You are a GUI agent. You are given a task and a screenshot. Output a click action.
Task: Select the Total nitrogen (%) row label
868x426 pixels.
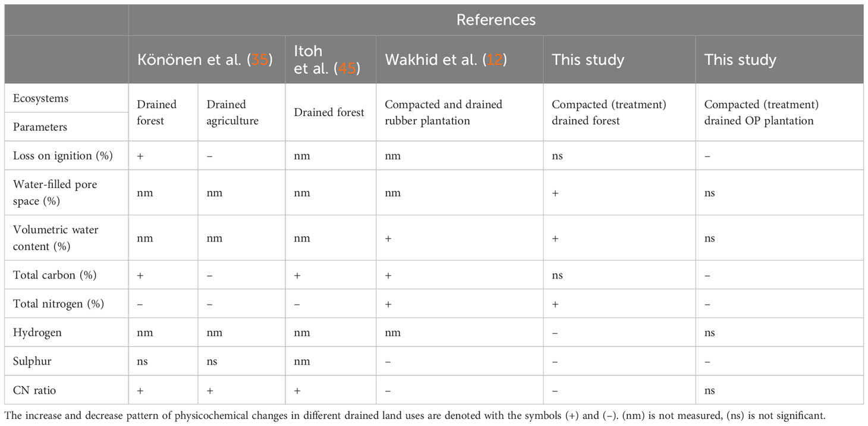[x=58, y=303]
